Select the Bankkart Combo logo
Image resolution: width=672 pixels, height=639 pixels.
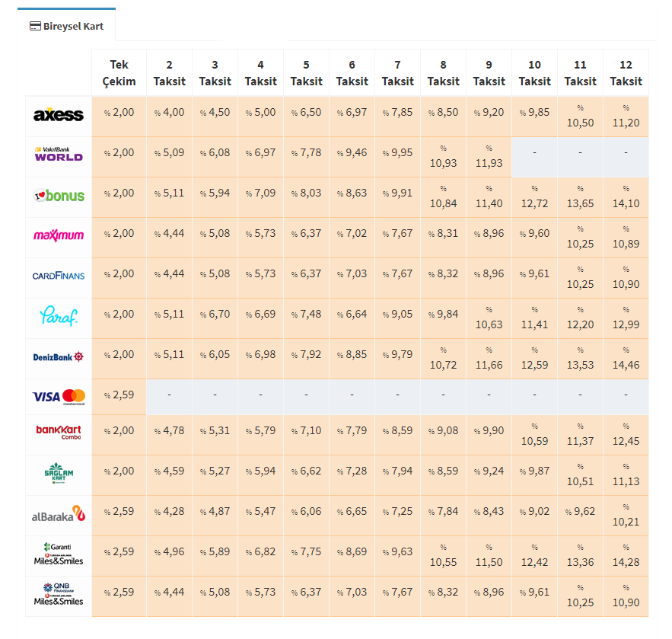(x=59, y=432)
